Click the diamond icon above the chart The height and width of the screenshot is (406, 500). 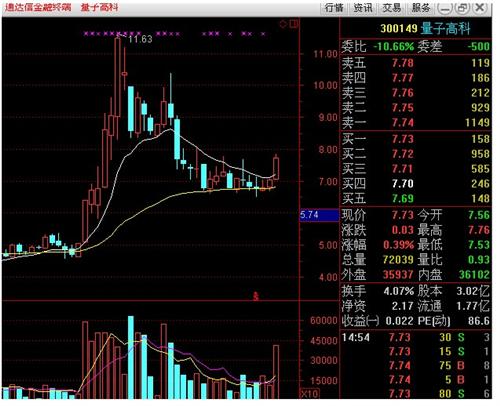[283, 24]
